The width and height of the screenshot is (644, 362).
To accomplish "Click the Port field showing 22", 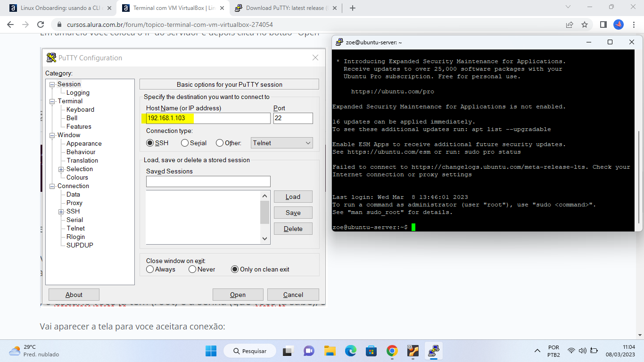I will point(293,118).
